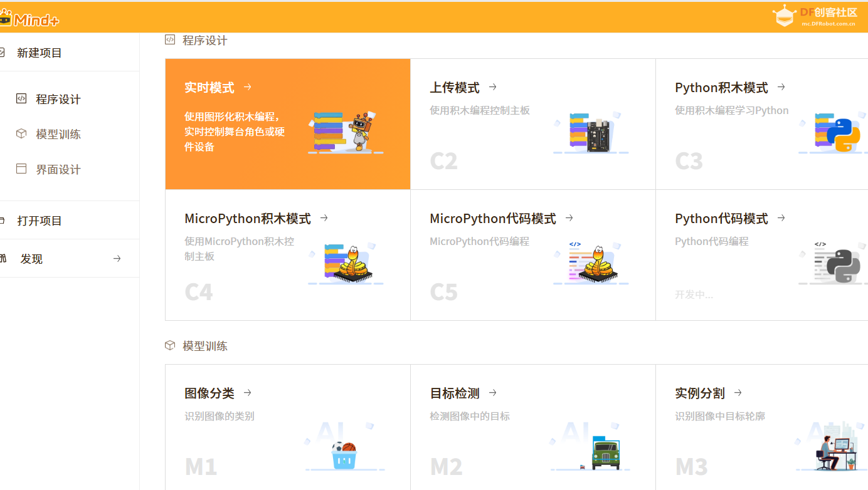The height and width of the screenshot is (490, 868).
Task: Click the 检测图像中的目标 description text
Action: (470, 416)
